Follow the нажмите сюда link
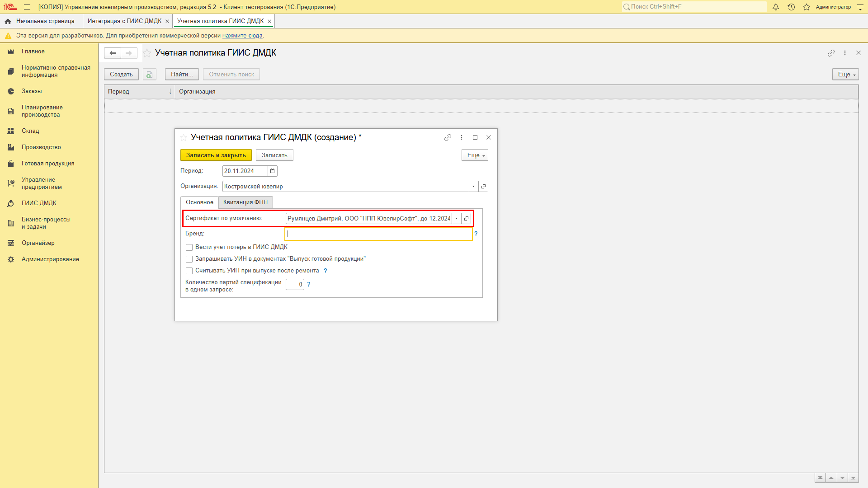The width and height of the screenshot is (868, 488). 242,36
